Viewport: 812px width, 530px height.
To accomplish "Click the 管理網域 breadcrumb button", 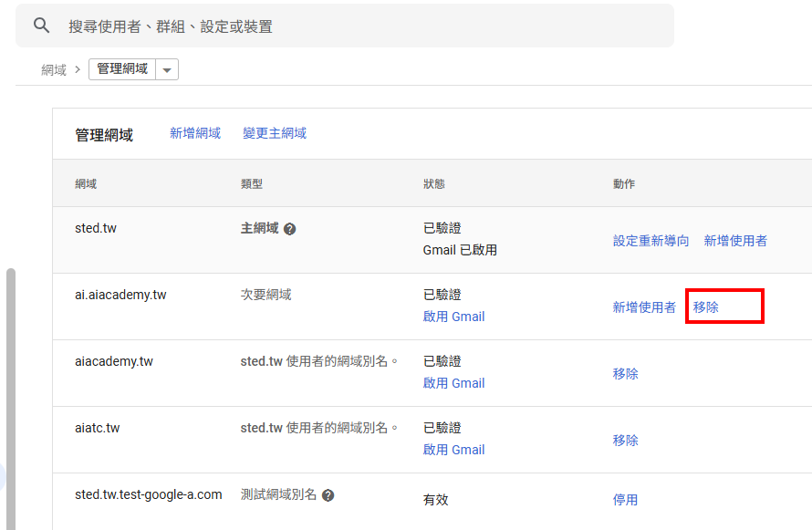I will pyautogui.click(x=122, y=69).
